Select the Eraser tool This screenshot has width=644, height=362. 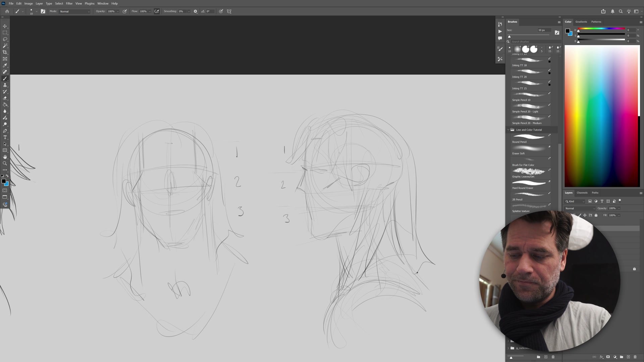point(5,98)
